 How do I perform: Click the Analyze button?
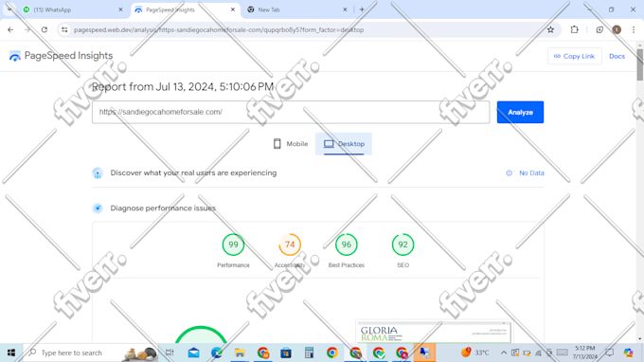coord(520,112)
